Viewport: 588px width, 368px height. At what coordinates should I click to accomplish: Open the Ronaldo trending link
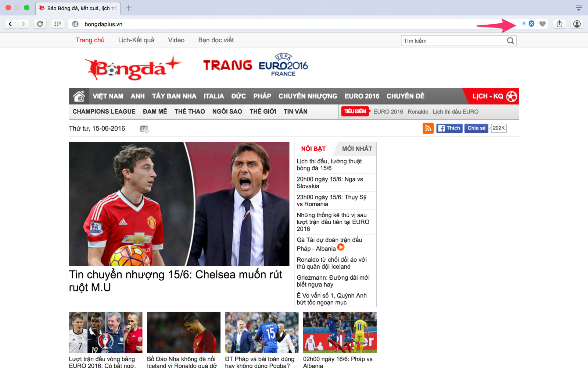pyautogui.click(x=418, y=112)
